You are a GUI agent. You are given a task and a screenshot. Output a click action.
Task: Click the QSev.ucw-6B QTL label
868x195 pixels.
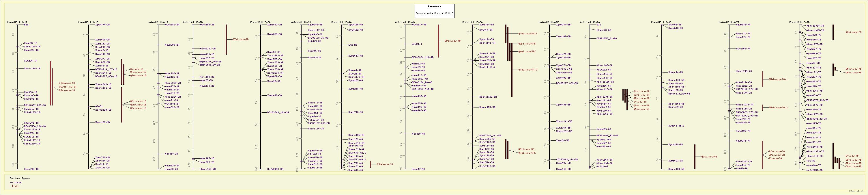[709, 157]
